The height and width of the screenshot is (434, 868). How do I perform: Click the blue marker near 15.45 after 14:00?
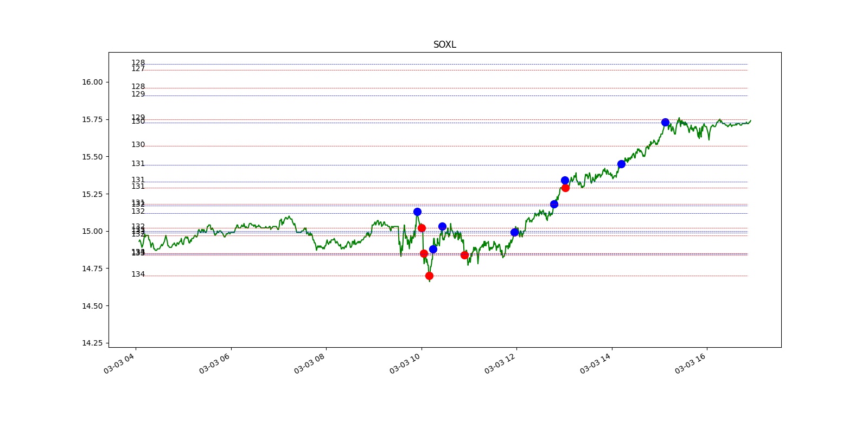(x=621, y=164)
